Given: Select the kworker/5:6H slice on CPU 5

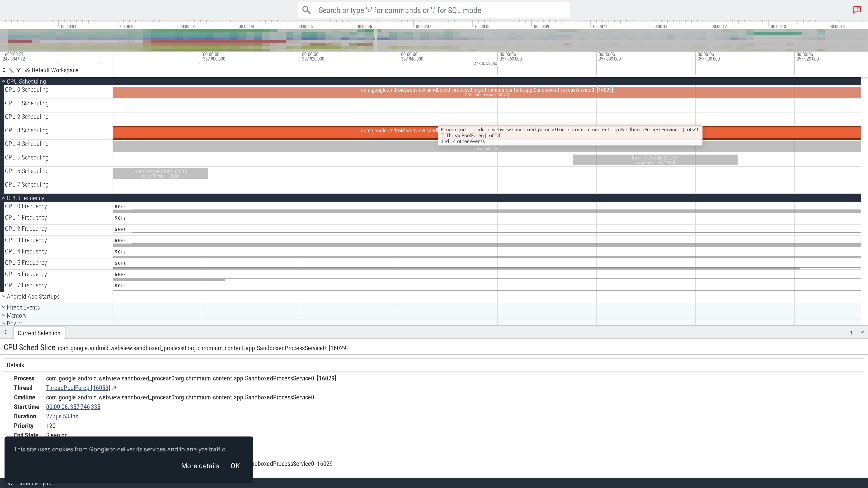Looking at the screenshot, I should pyautogui.click(x=655, y=160).
